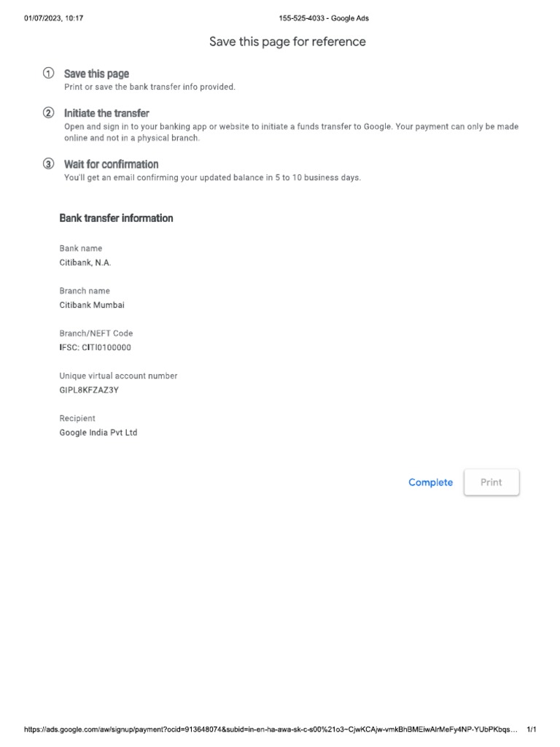
Task: Select the virtual account number GIPL8KFZAZ3Y
Action: [x=89, y=390]
